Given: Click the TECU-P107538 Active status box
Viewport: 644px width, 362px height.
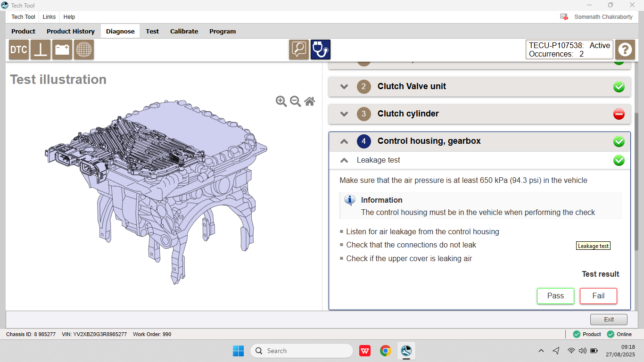Looking at the screenshot, I should (570, 49).
